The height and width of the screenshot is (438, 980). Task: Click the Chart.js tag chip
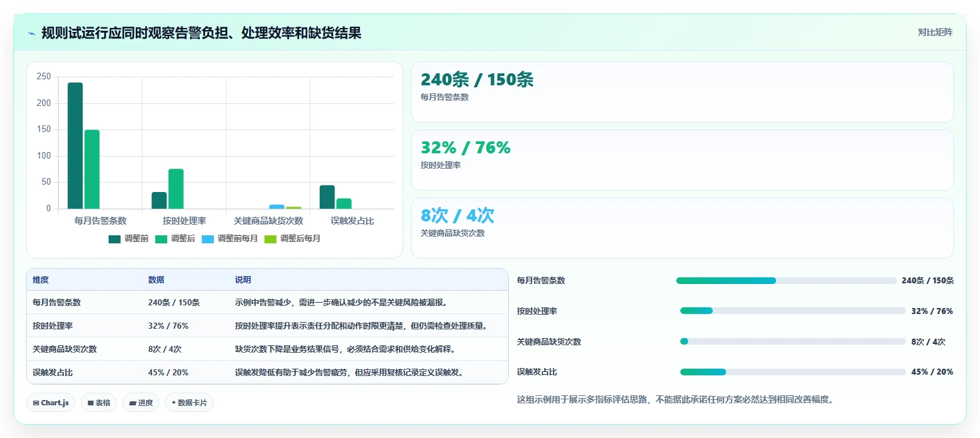pos(51,403)
